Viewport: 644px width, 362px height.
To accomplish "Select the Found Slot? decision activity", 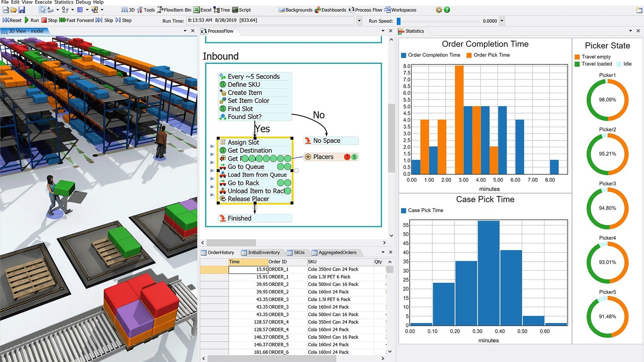I will 255,117.
